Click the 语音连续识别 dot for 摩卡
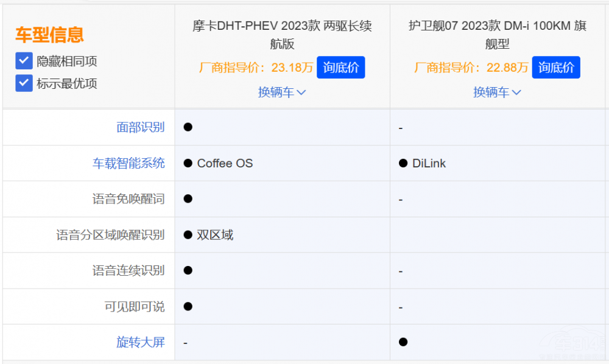The height and width of the screenshot is (364, 609). pos(188,270)
